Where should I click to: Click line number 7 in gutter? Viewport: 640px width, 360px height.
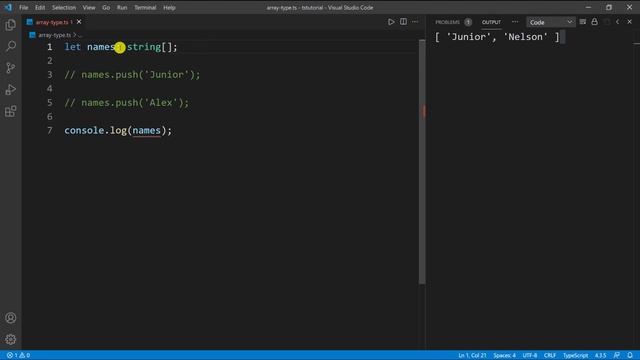coord(50,131)
